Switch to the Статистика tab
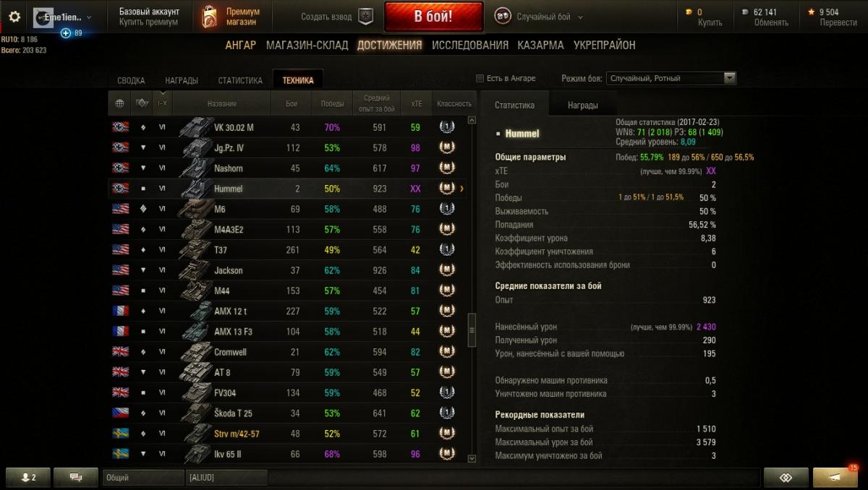Screen dimensions: 868x490 tap(240, 80)
